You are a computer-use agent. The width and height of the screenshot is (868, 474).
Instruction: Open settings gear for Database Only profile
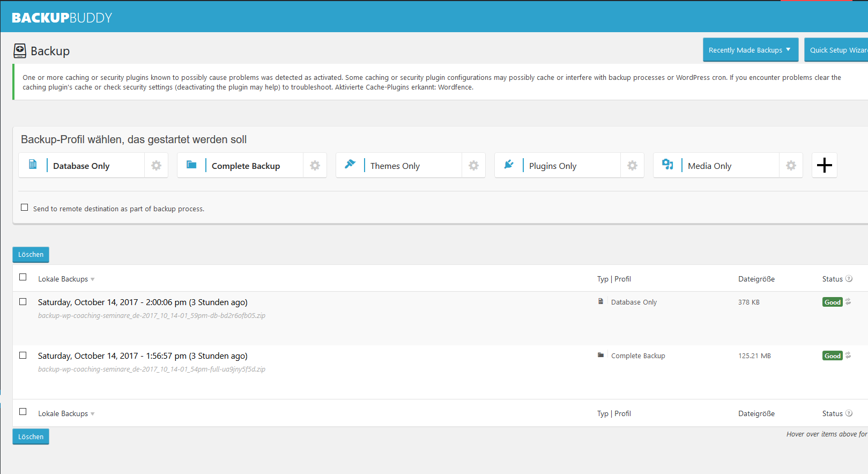click(x=156, y=165)
